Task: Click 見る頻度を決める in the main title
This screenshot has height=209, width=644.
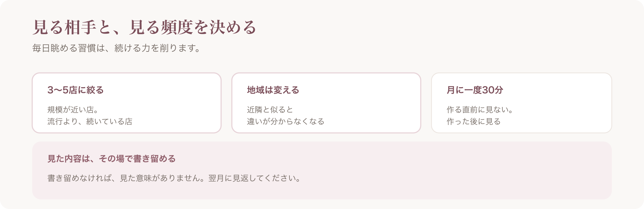Action: point(193,28)
